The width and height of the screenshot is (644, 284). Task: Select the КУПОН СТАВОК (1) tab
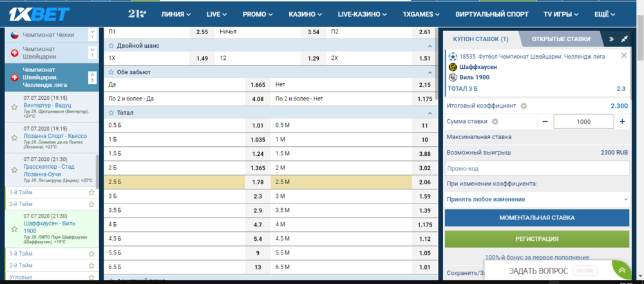(x=480, y=39)
